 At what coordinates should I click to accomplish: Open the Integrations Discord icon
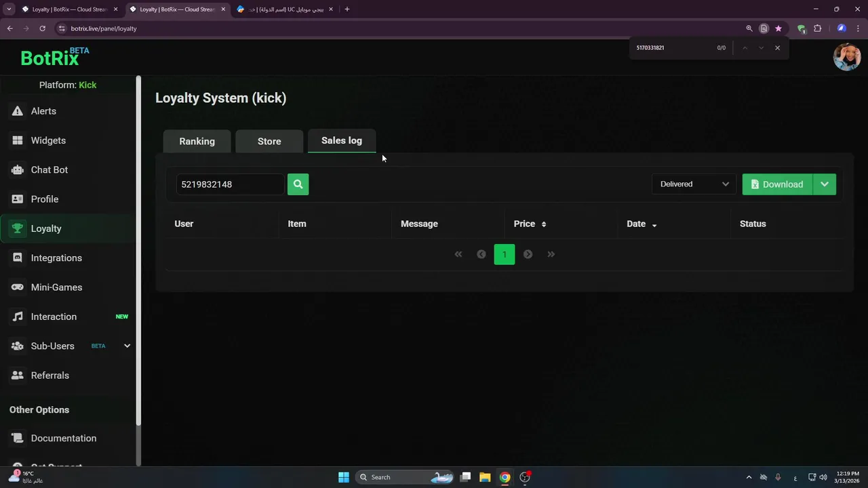[x=18, y=258]
